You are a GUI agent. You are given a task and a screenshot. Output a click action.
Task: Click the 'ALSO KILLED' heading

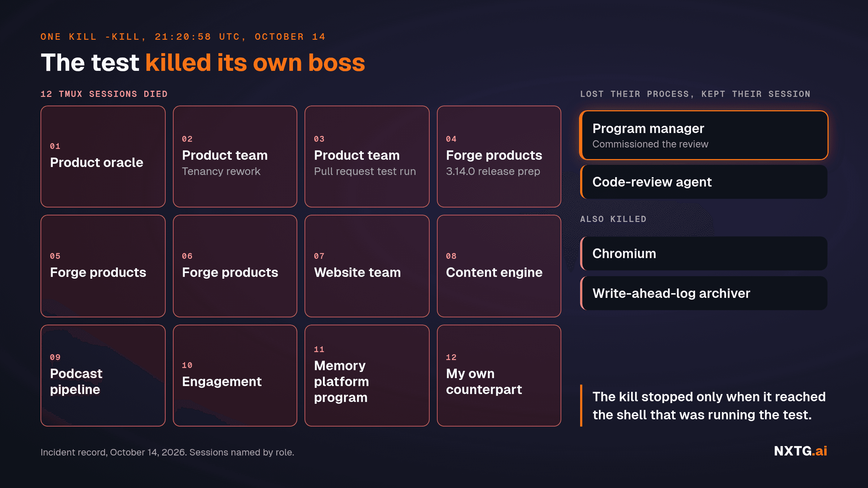tap(613, 219)
